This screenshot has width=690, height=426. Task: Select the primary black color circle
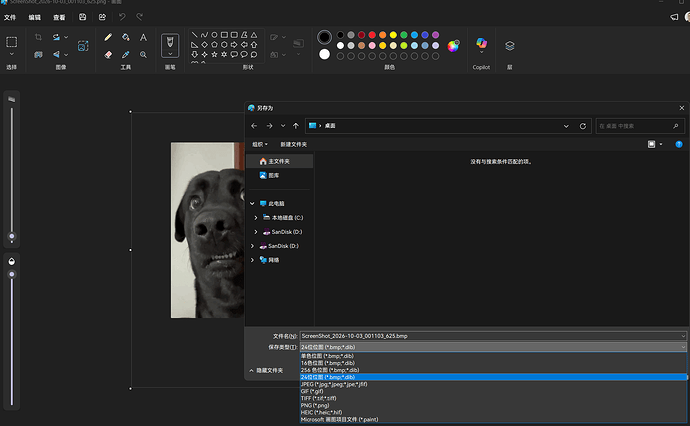click(x=324, y=37)
